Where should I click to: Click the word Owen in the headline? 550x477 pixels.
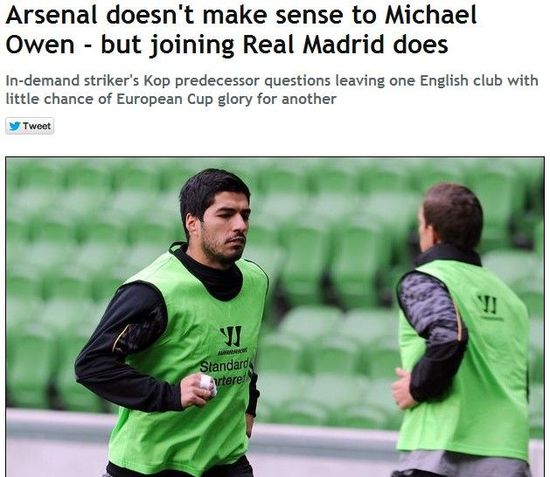point(40,45)
